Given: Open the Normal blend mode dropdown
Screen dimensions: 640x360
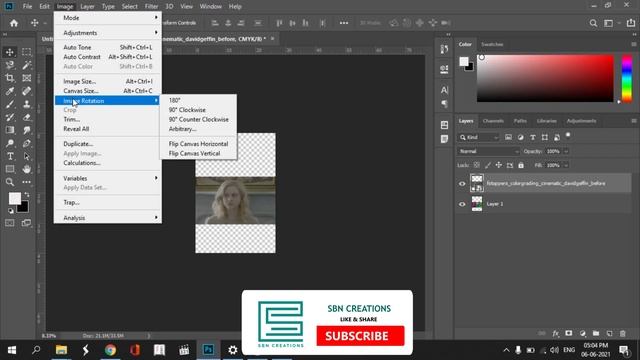Looking at the screenshot, I should pos(488,151).
